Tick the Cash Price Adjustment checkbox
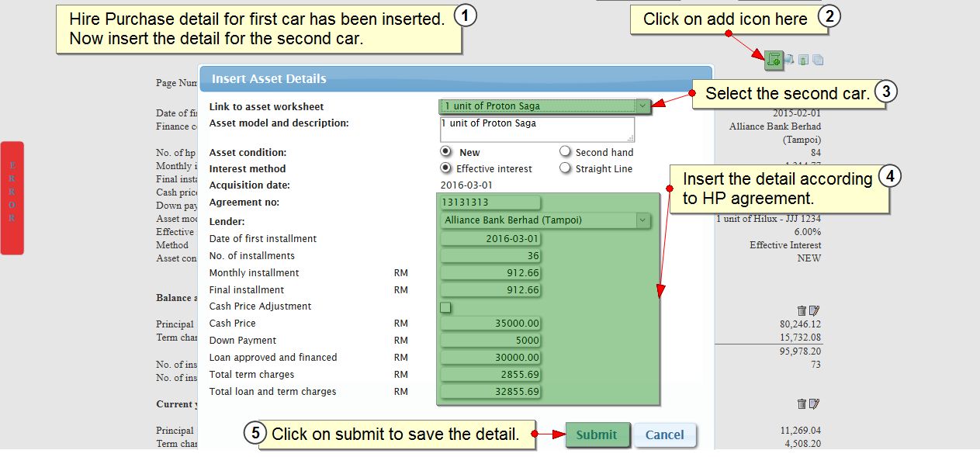The height and width of the screenshot is (457, 980). 445,307
